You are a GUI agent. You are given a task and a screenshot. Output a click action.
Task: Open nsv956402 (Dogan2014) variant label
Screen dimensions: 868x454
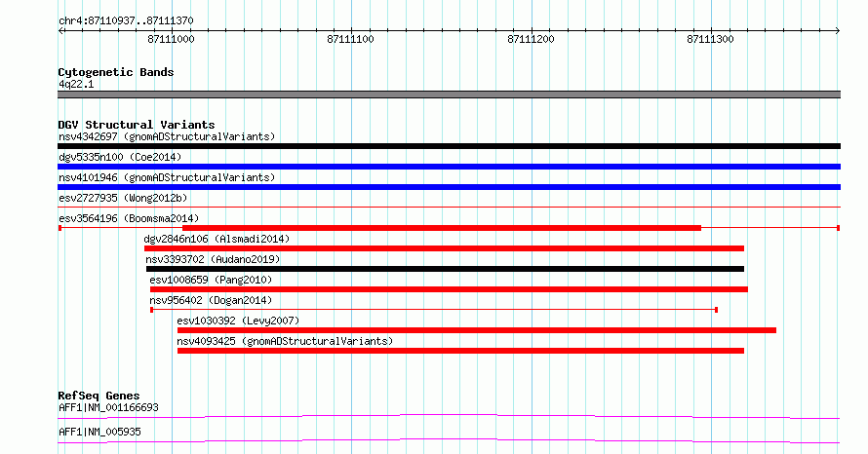tap(211, 300)
